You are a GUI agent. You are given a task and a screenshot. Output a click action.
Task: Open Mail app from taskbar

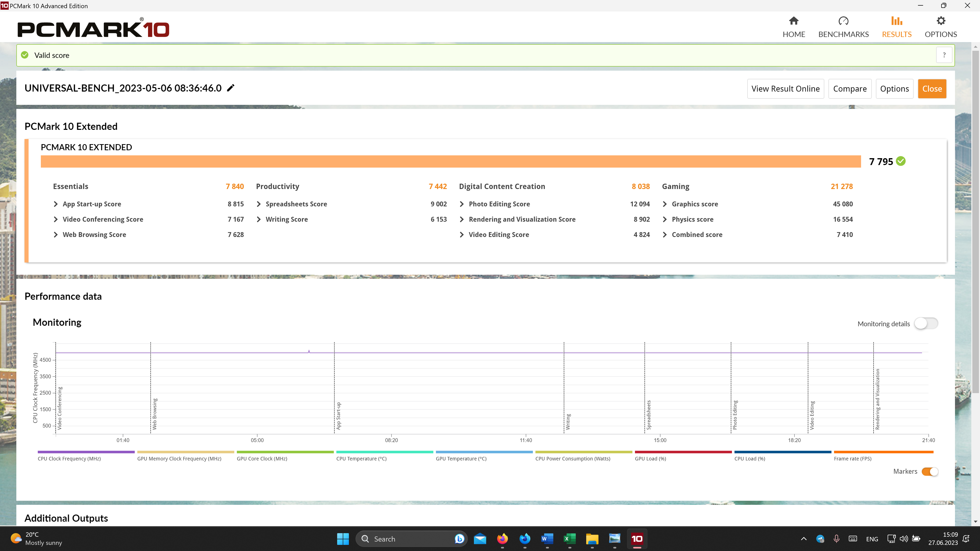pos(480,539)
